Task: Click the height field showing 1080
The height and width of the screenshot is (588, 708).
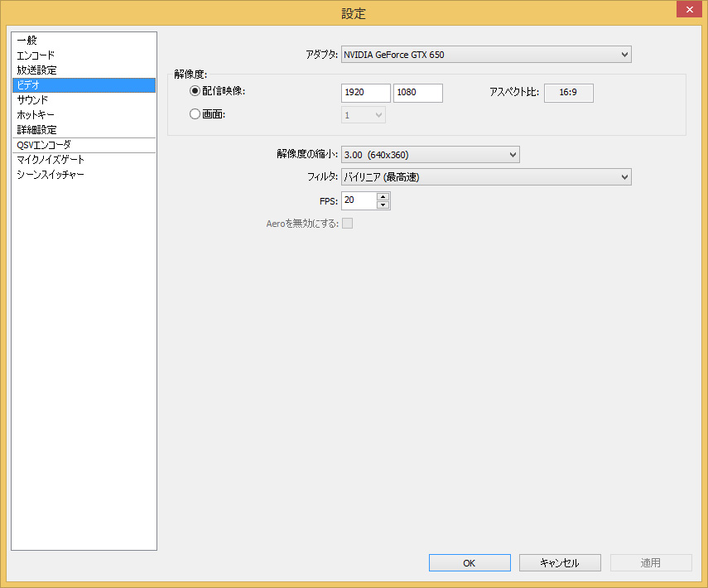Action: coord(417,93)
